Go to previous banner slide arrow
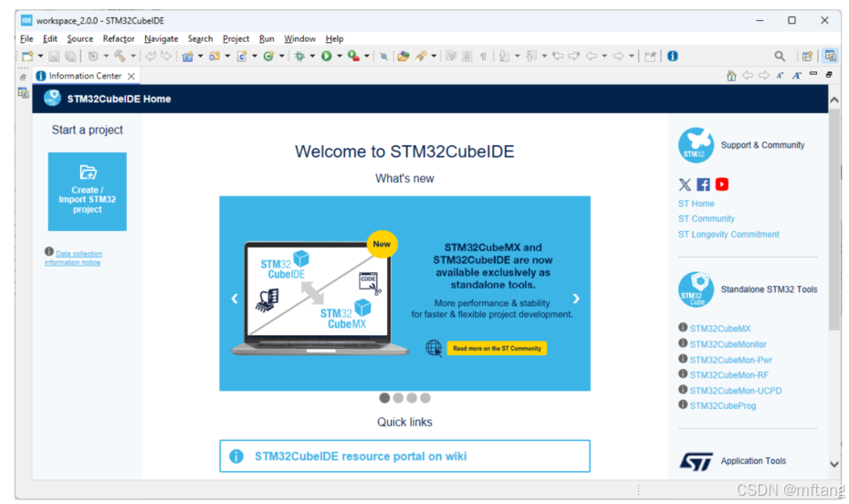The width and height of the screenshot is (849, 504). pos(235,299)
